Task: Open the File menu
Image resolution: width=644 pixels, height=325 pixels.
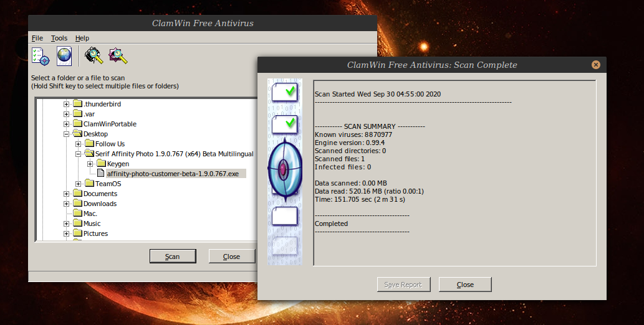Action: 37,38
